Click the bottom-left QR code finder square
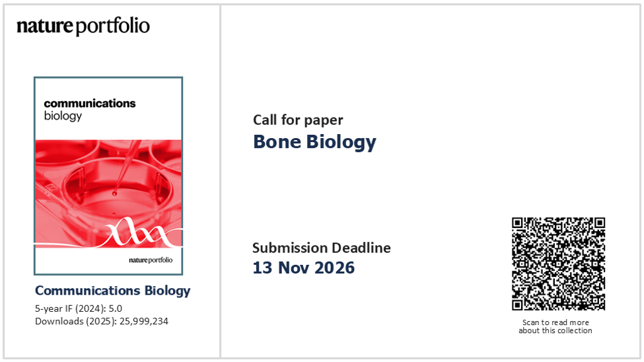Screen dimensions: 644x362 pos(517,305)
